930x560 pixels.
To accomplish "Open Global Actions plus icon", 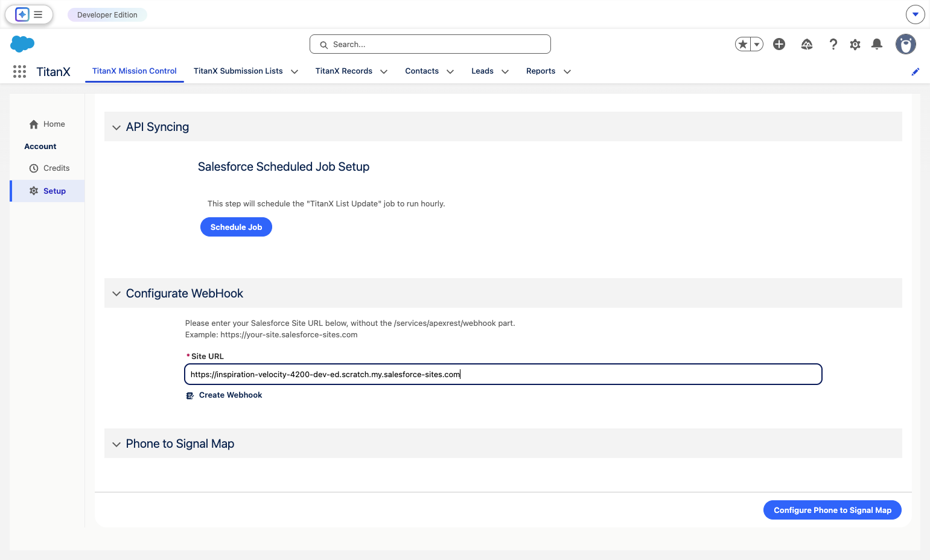I will (x=779, y=44).
